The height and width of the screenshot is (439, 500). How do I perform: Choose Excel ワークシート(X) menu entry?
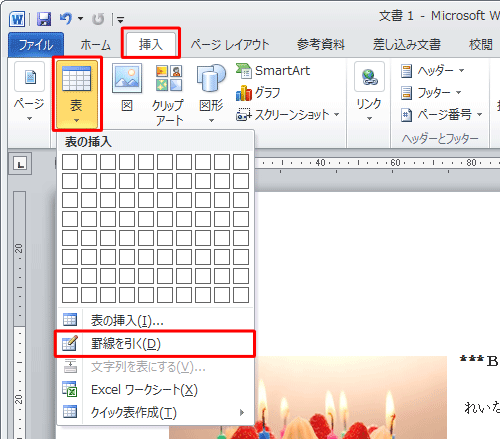155,390
